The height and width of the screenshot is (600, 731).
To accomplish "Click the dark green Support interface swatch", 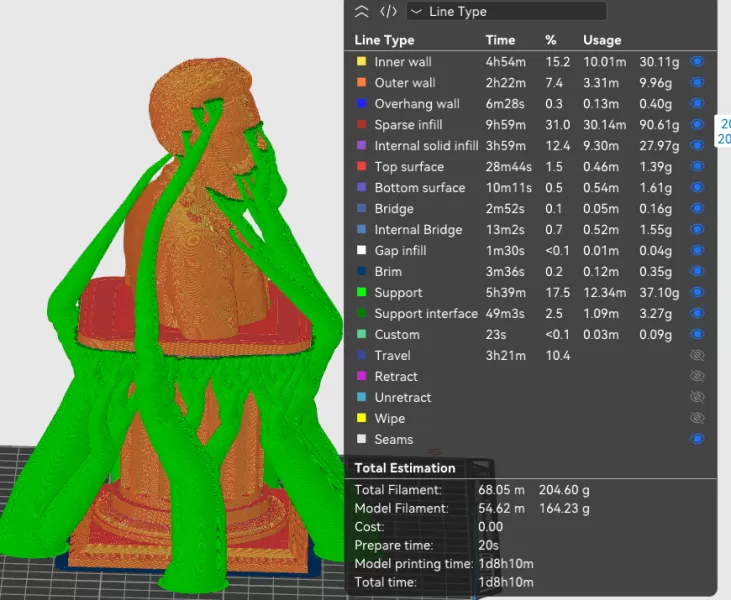I will 361,313.
